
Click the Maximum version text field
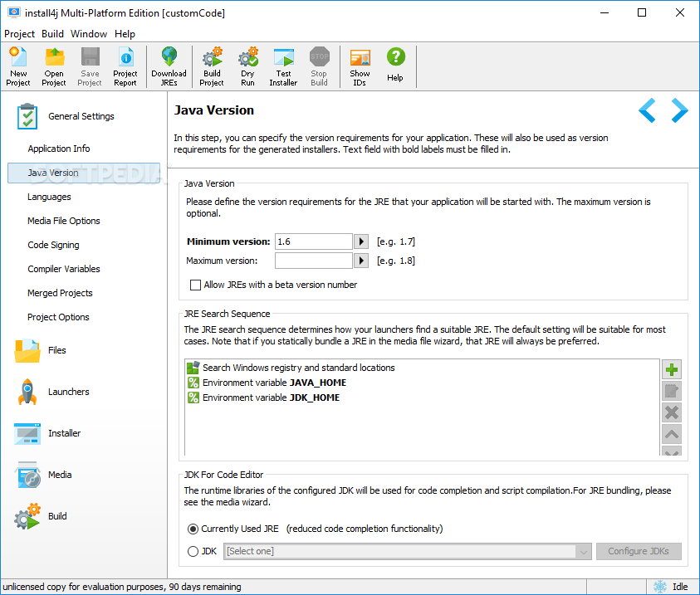click(x=314, y=261)
